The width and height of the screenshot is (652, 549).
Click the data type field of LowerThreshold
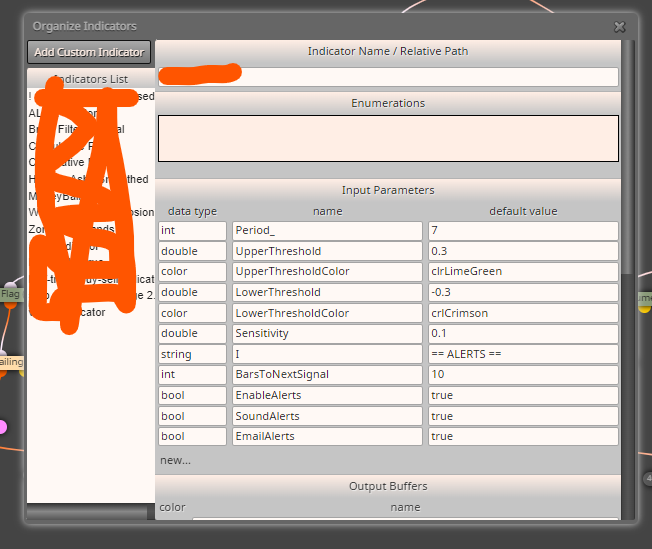(x=192, y=292)
